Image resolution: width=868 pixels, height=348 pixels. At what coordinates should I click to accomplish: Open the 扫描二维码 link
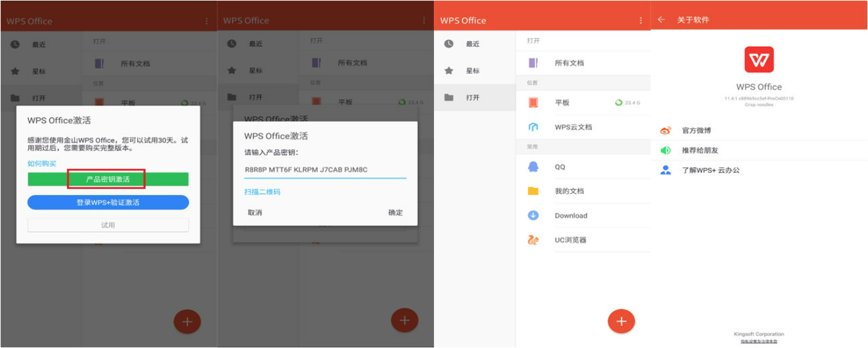pyautogui.click(x=262, y=192)
